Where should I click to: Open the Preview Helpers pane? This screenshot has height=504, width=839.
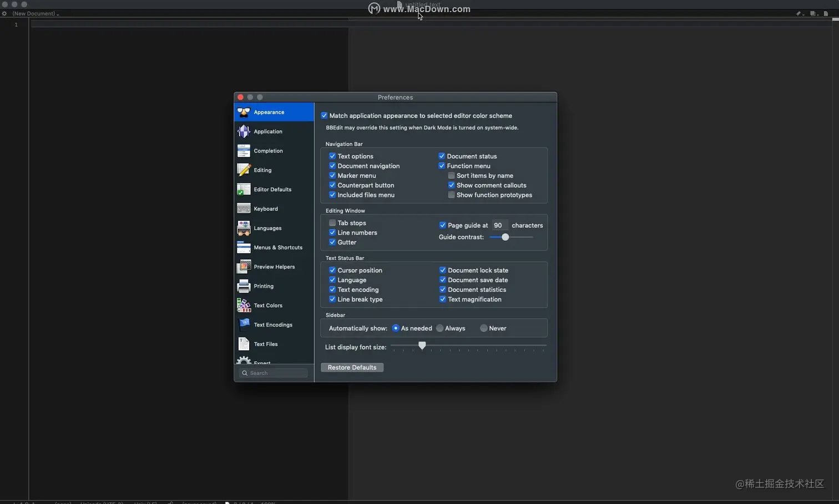[274, 267]
